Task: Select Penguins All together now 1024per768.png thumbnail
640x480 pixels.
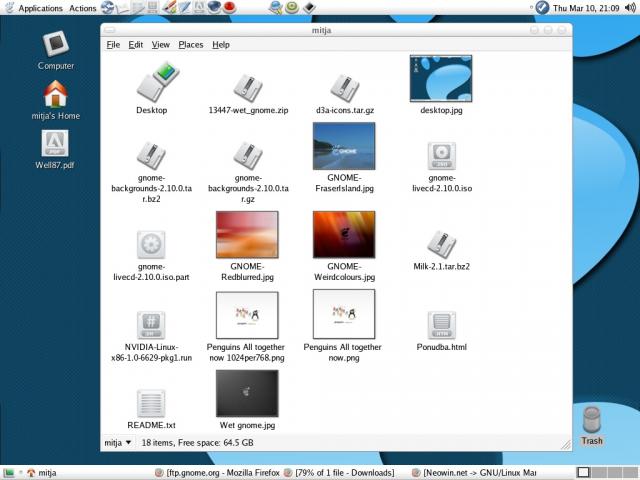Action: tap(247, 315)
